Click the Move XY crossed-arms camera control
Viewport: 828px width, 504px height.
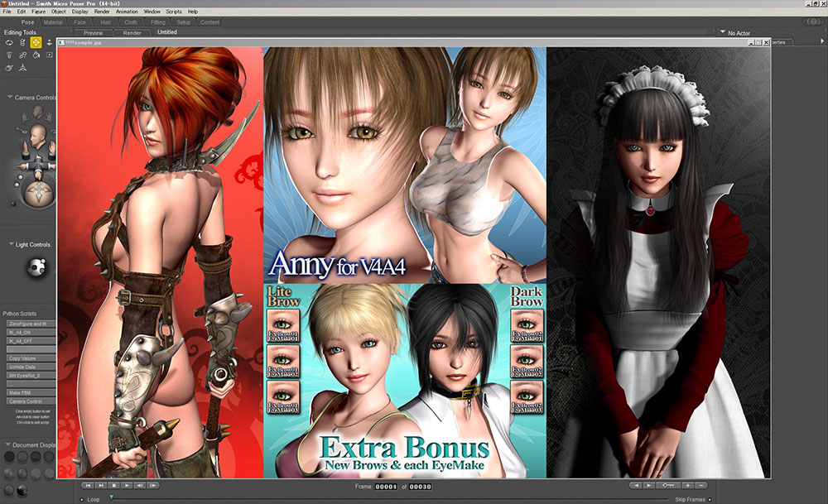click(38, 166)
